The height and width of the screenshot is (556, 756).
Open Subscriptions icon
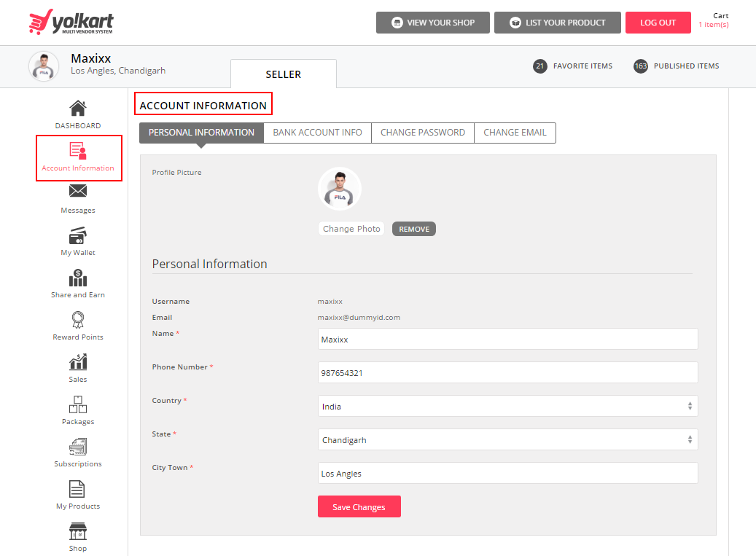click(x=77, y=447)
